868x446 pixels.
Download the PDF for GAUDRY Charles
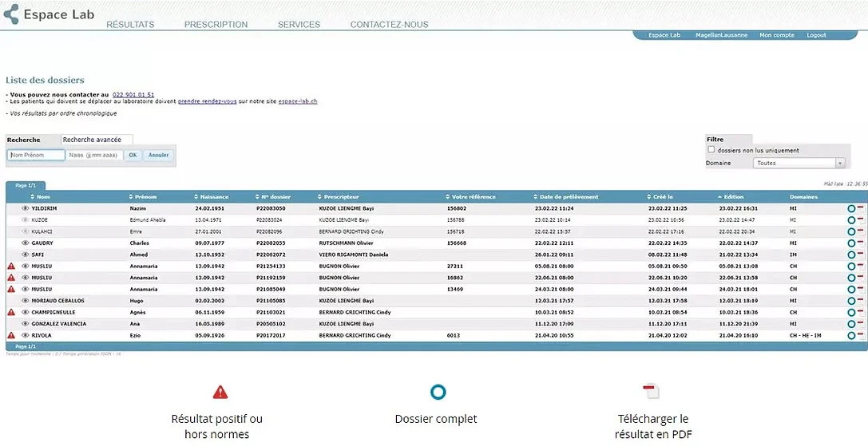coord(861,243)
